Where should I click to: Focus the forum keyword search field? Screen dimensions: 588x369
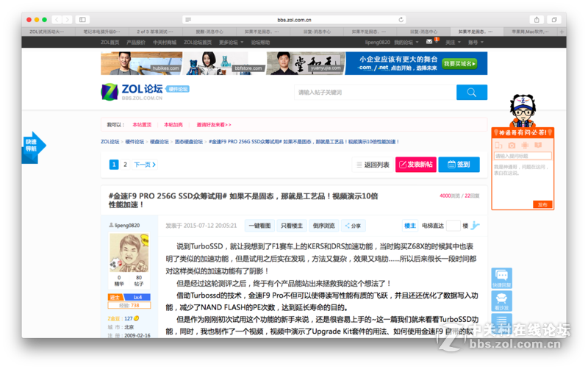[x=375, y=93]
